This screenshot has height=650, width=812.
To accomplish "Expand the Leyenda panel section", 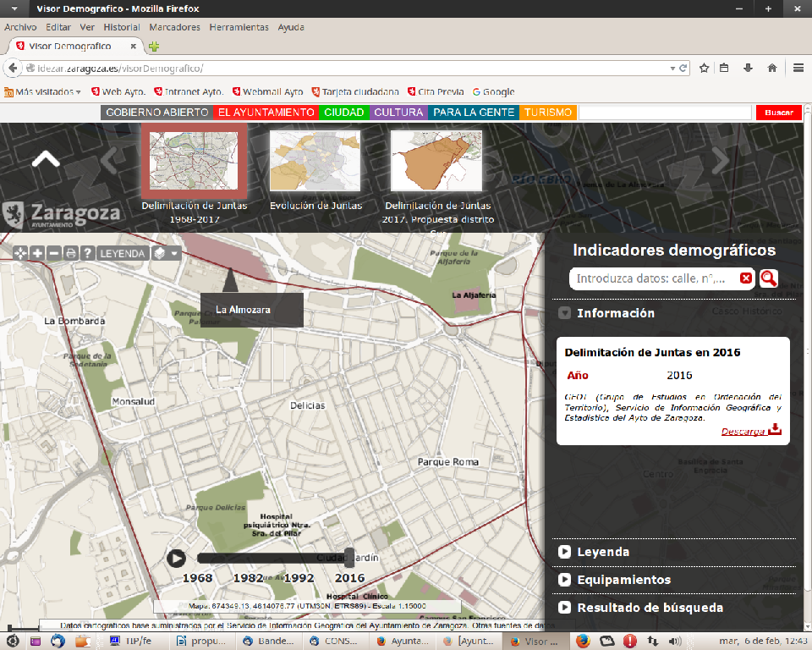I will (x=564, y=552).
